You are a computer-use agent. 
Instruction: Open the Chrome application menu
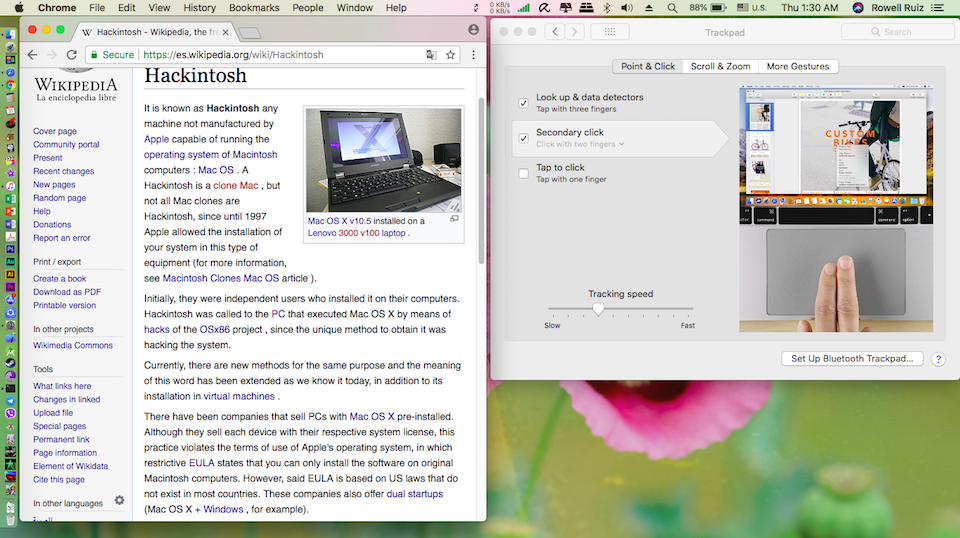57,8
